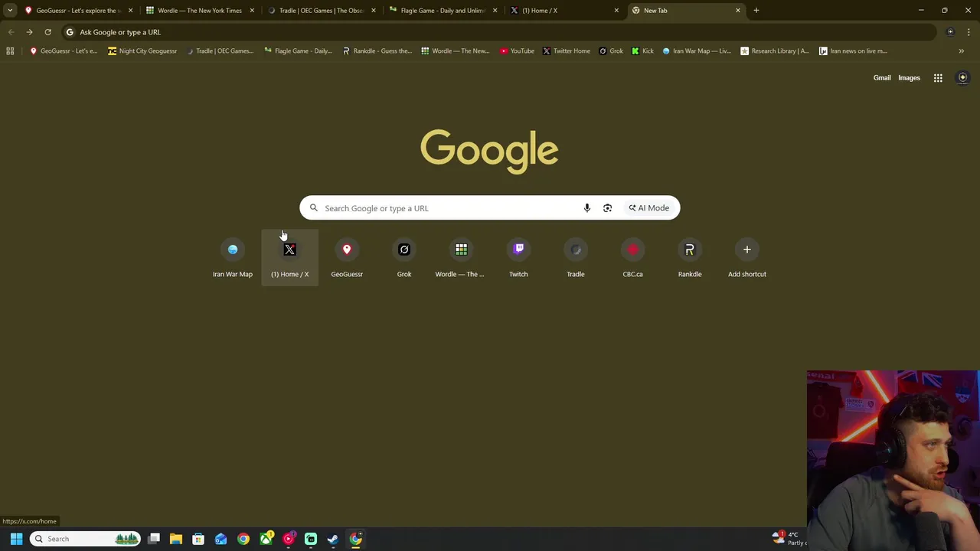Open the Twitter Home bookmark
Image resolution: width=980 pixels, height=551 pixels.
[567, 51]
